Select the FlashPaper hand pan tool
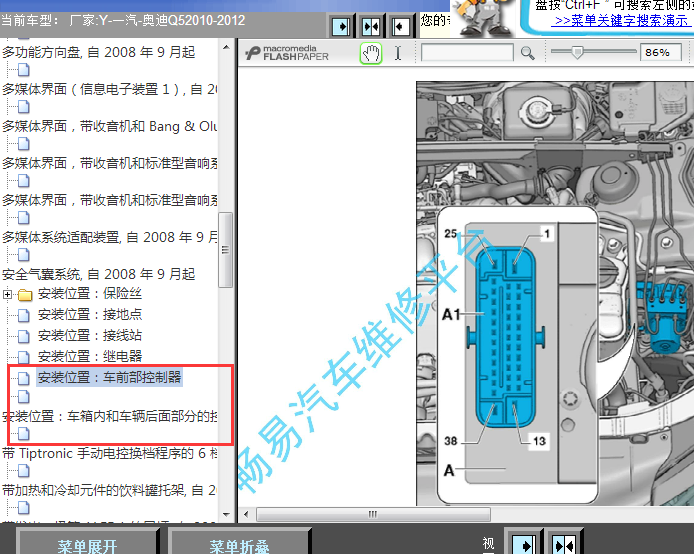 [371, 54]
